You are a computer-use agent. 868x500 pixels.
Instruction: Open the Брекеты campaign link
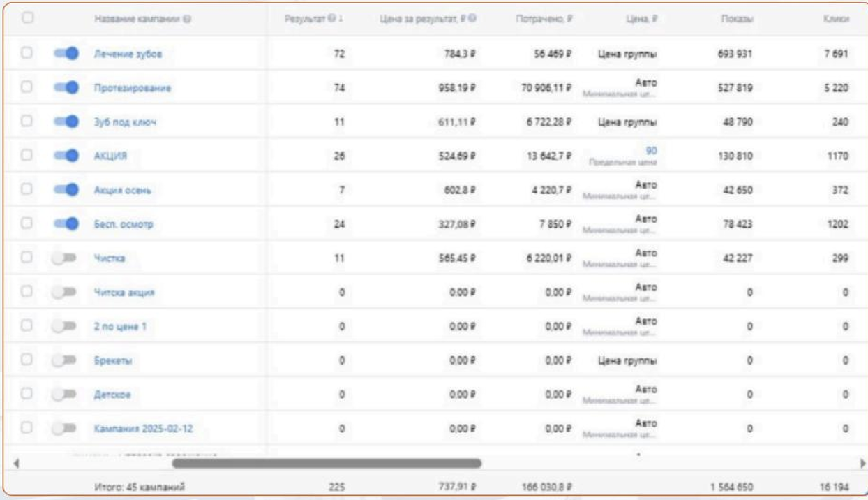point(114,360)
